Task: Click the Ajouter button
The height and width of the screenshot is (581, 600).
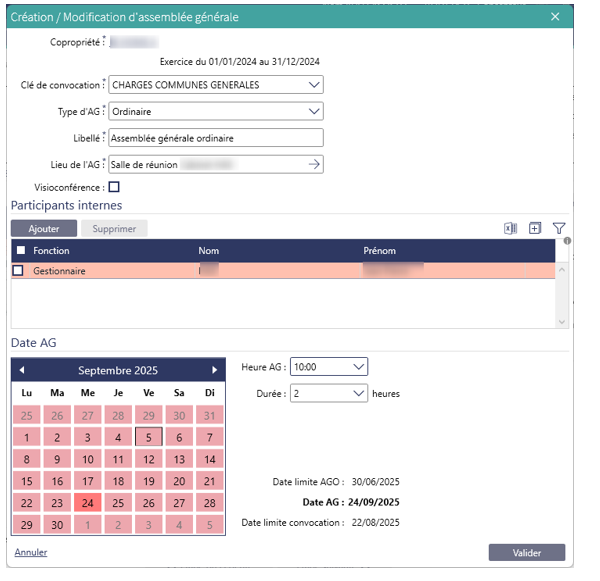Action: 43,229
